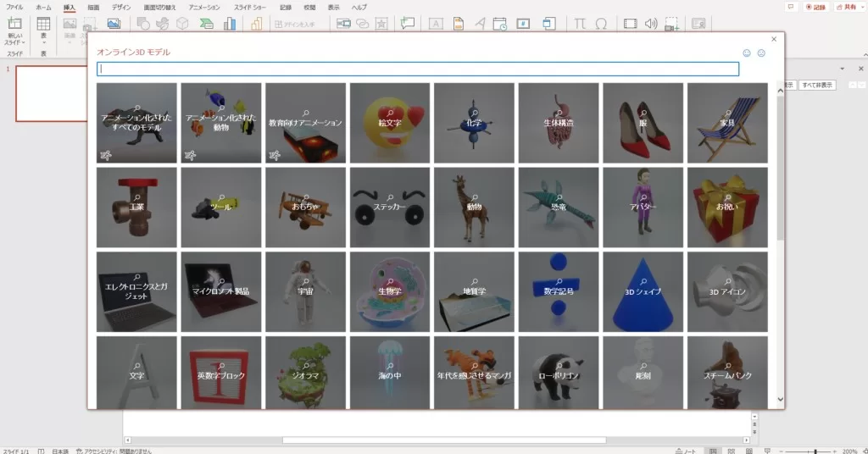Click the 共有 share button
Image resolution: width=868 pixels, height=454 pixels.
[x=846, y=7]
